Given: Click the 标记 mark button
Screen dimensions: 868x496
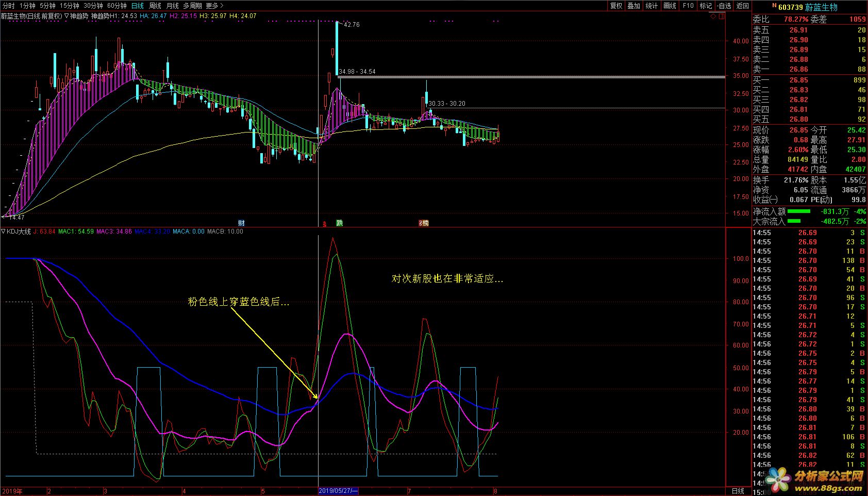Looking at the screenshot, I should [x=706, y=6].
